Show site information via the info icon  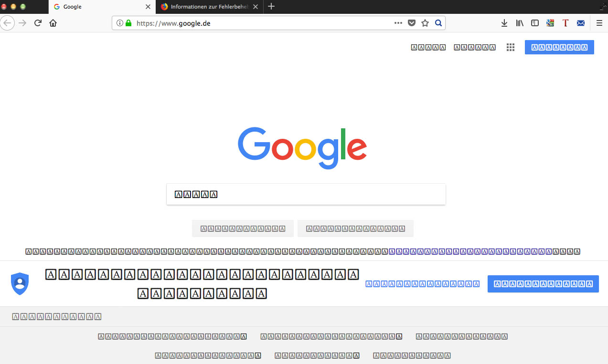click(119, 23)
